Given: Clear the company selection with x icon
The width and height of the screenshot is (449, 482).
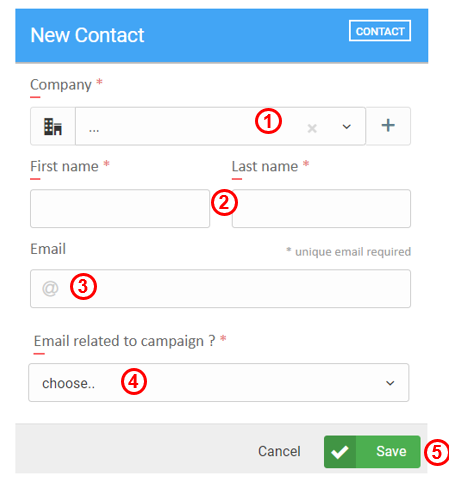Looking at the screenshot, I should 312,128.
